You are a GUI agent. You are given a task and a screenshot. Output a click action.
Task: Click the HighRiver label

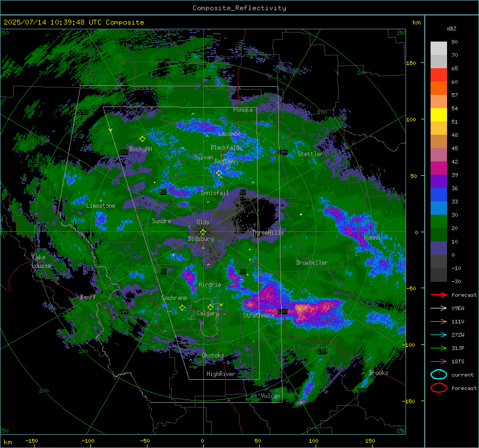[x=221, y=374]
